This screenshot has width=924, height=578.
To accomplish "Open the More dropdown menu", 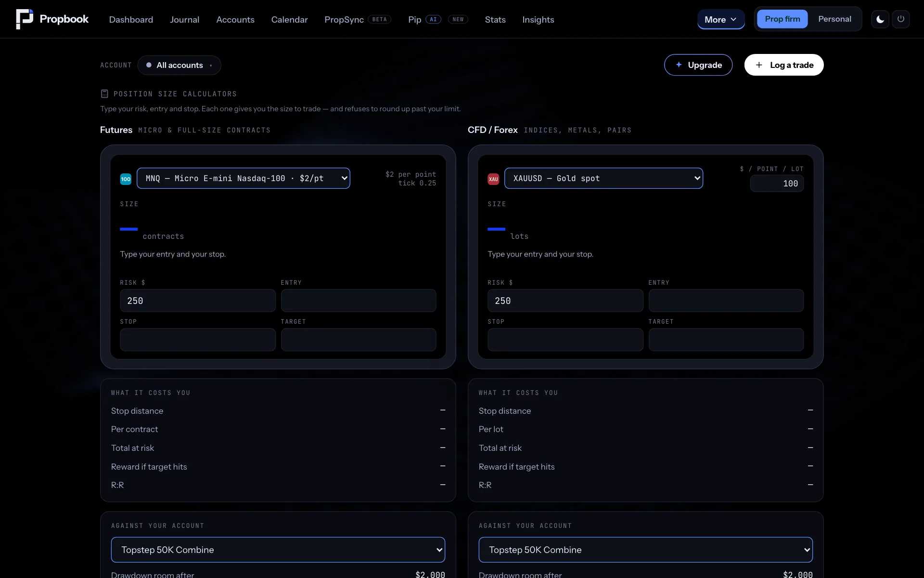I will tap(721, 19).
